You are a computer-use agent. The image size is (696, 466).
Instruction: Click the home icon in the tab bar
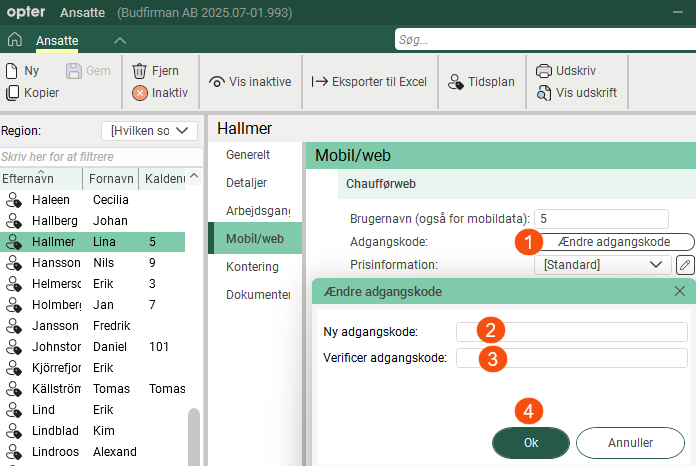click(14, 40)
